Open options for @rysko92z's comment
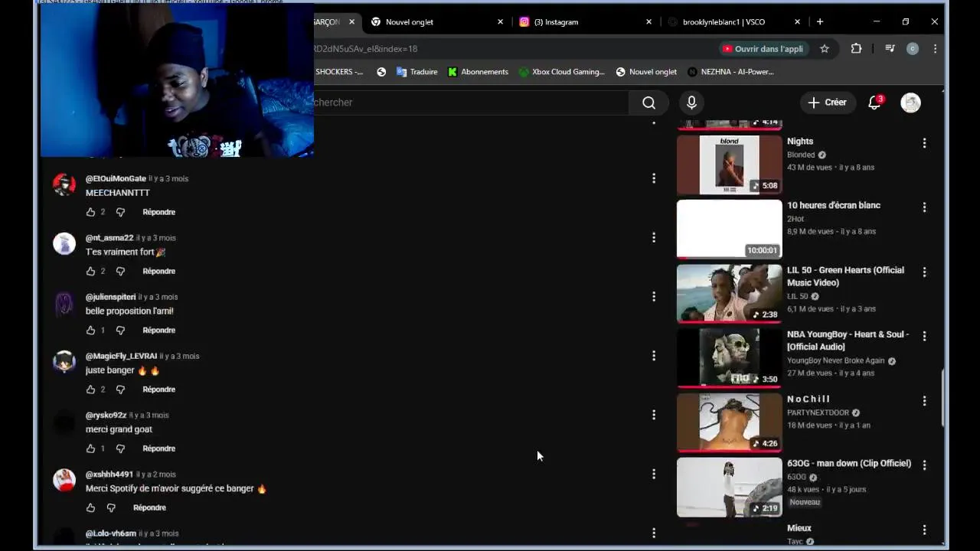980x551 pixels. [654, 415]
